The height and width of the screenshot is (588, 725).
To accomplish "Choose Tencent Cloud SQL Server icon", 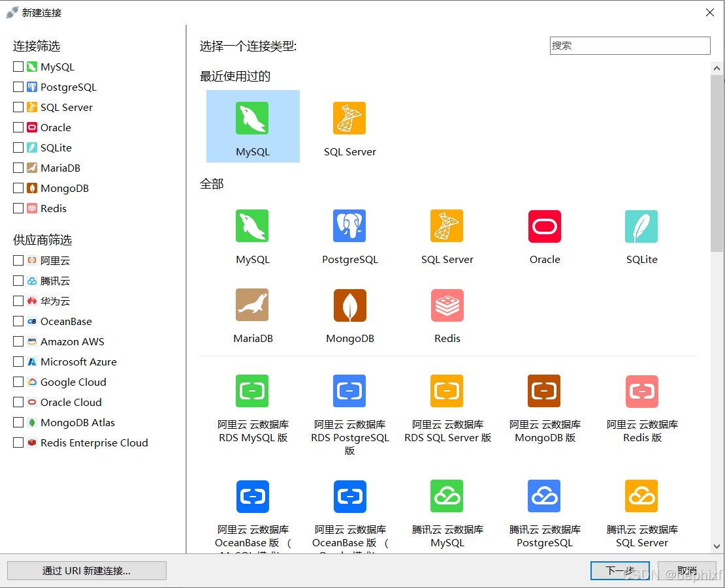I will tap(641, 496).
